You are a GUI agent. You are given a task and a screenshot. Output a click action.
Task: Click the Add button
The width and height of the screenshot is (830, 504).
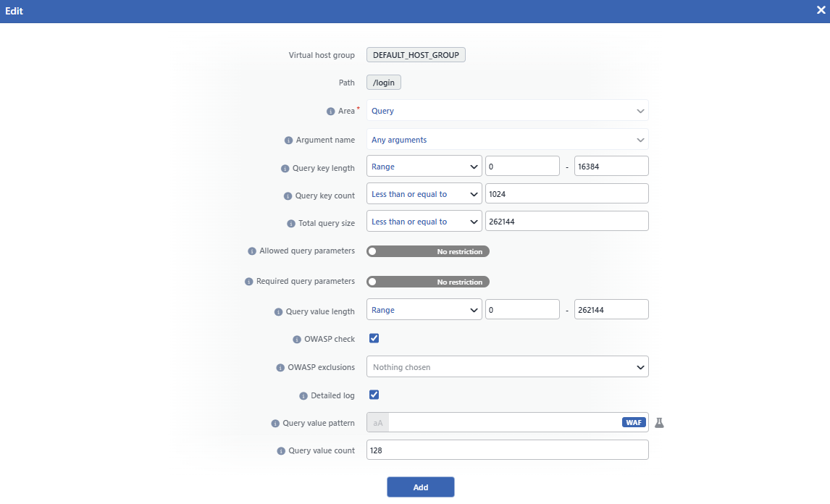coord(421,487)
